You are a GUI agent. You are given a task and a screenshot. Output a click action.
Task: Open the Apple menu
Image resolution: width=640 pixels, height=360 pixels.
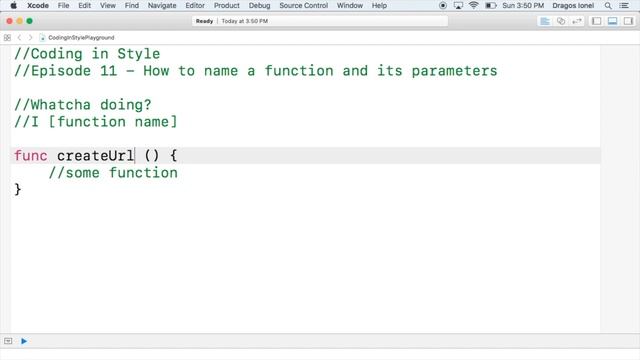[x=13, y=6]
